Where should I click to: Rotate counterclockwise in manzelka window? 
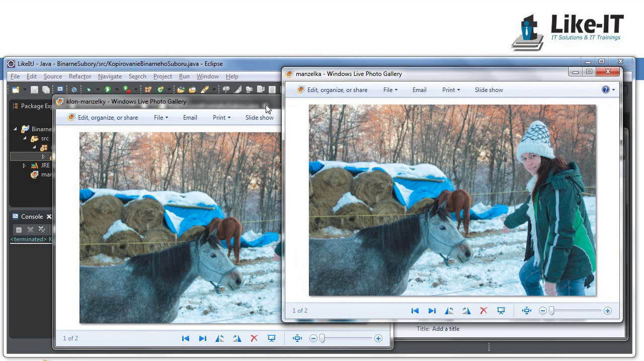[449, 311]
